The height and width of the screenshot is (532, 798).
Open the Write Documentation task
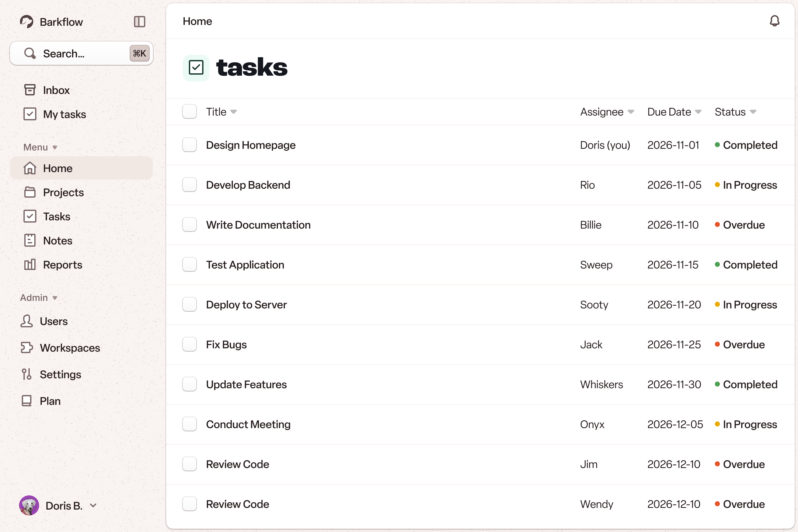click(x=258, y=225)
